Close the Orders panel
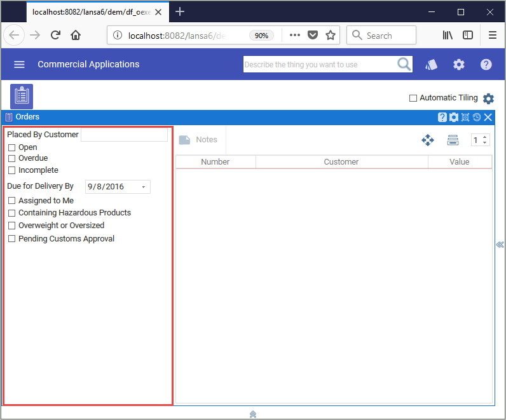506x420 pixels. tap(488, 117)
